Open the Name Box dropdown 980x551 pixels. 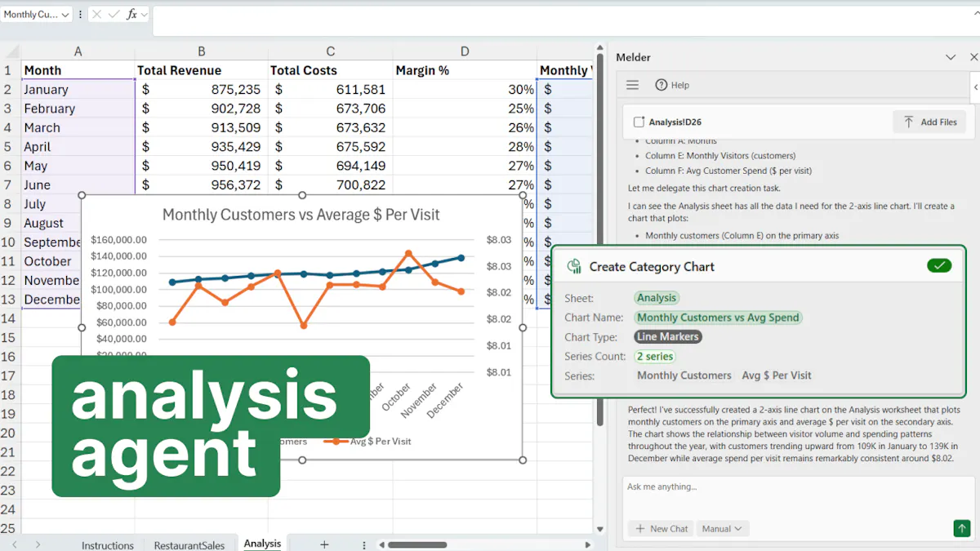coord(65,15)
